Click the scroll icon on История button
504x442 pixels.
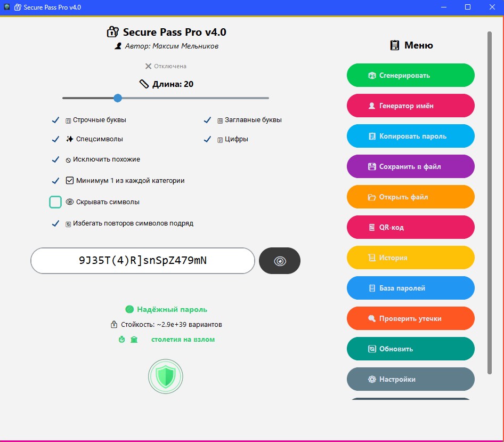coord(372,258)
